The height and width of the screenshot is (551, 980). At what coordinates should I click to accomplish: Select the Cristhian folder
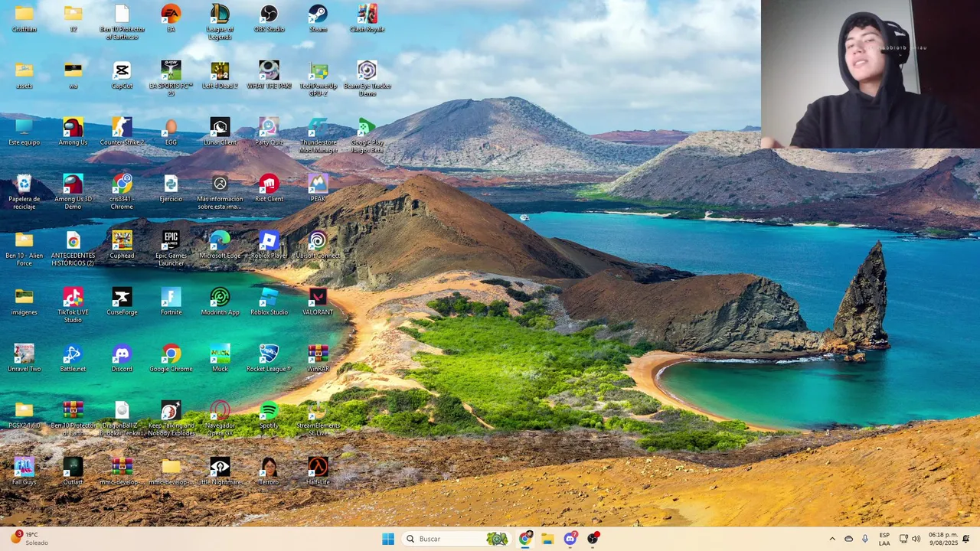point(24,18)
